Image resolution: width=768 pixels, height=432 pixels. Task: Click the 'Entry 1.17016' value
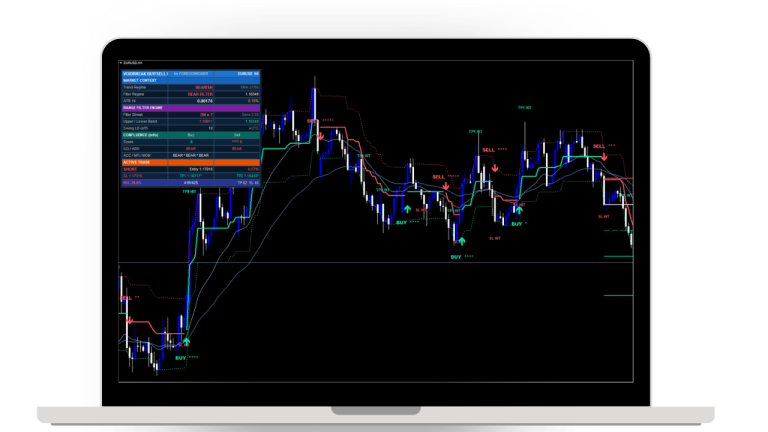pos(201,169)
